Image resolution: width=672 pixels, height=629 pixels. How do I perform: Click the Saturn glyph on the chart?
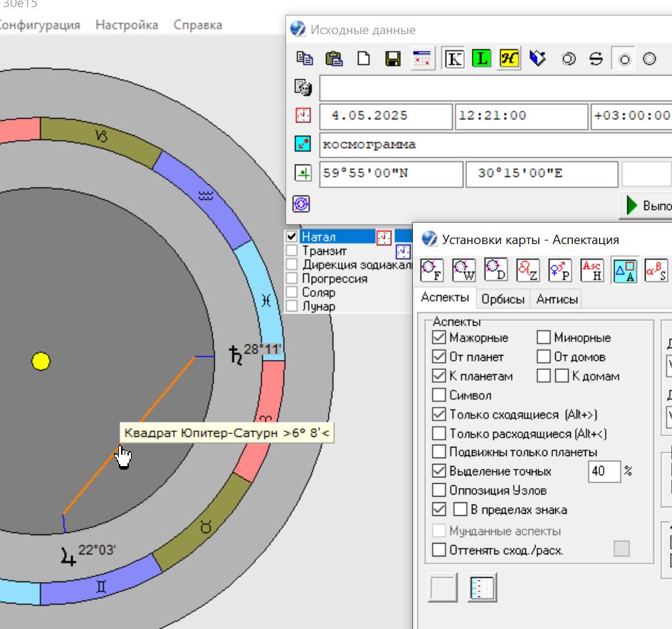pyautogui.click(x=236, y=355)
